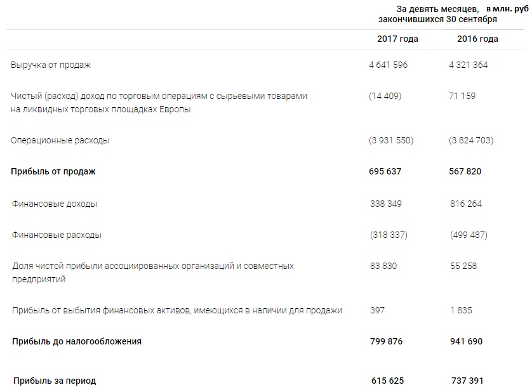This screenshot has width=532, height=392.
Task: Click the 816 264 financial income value
Action: [465, 204]
